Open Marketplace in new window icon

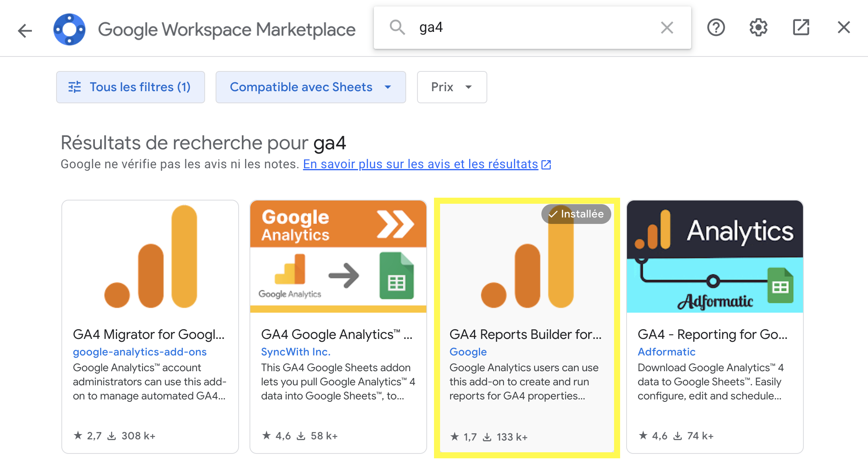(x=801, y=28)
